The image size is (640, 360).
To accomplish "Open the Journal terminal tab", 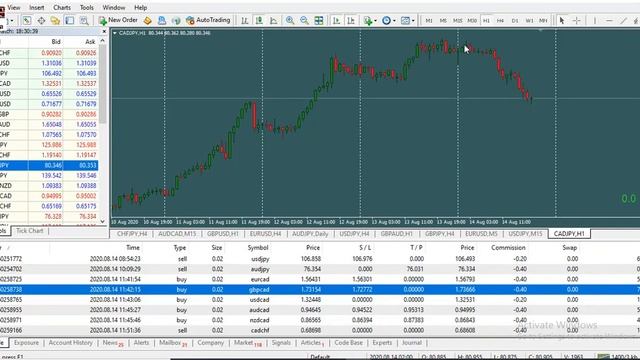I will pyautogui.click(x=411, y=343).
